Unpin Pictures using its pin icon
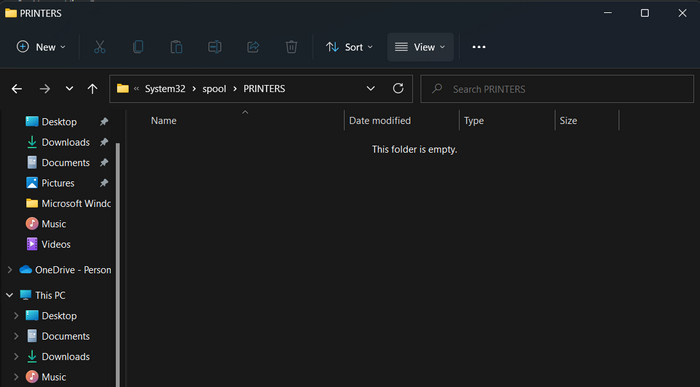700x387 pixels. 104,183
